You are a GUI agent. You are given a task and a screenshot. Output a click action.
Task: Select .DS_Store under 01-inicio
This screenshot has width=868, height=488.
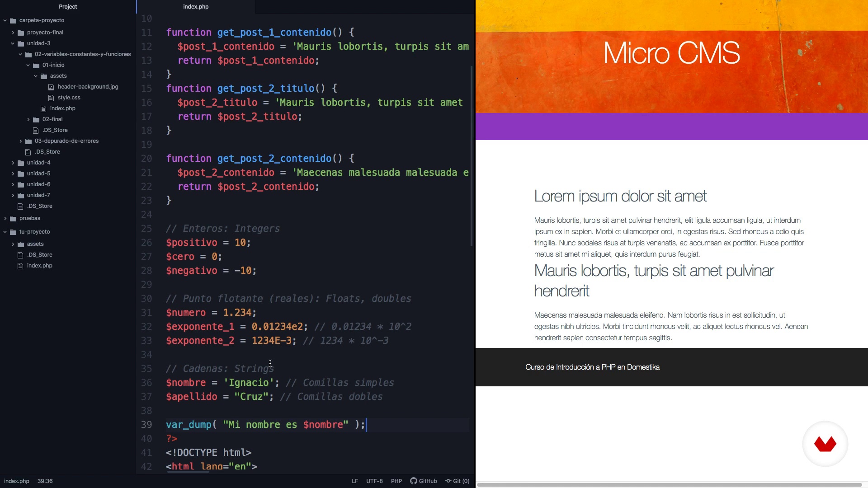[x=55, y=130]
